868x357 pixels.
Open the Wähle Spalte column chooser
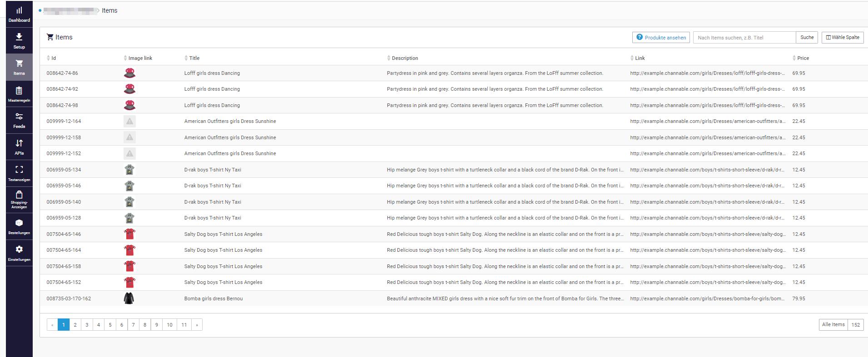(842, 37)
